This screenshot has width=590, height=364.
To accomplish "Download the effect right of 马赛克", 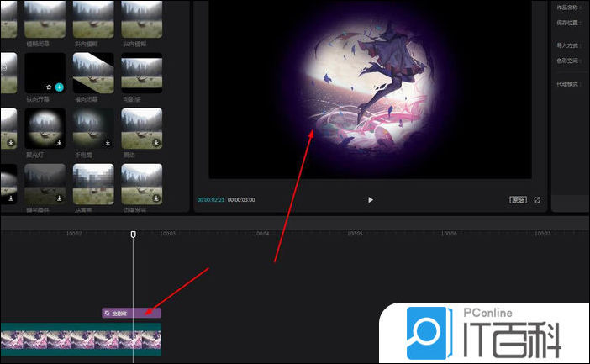I will pyautogui.click(x=157, y=198).
